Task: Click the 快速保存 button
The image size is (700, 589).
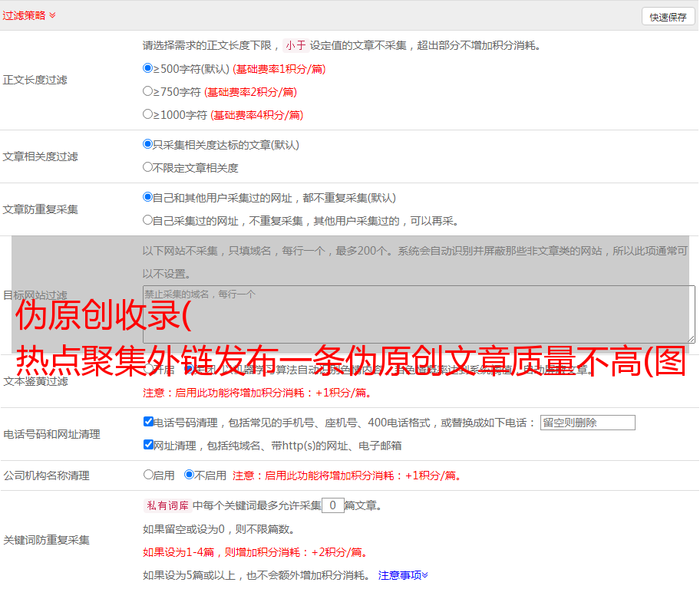Action: pos(668,17)
